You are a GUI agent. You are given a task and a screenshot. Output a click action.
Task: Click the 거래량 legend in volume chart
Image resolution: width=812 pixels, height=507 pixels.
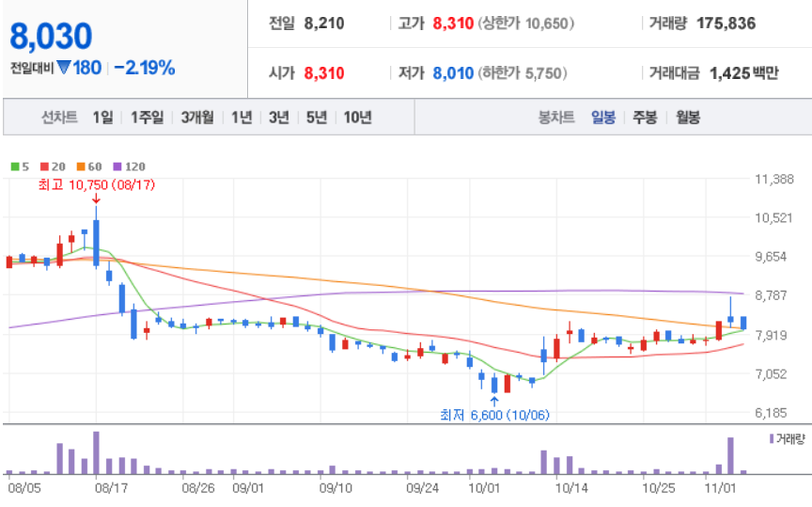coord(788,439)
